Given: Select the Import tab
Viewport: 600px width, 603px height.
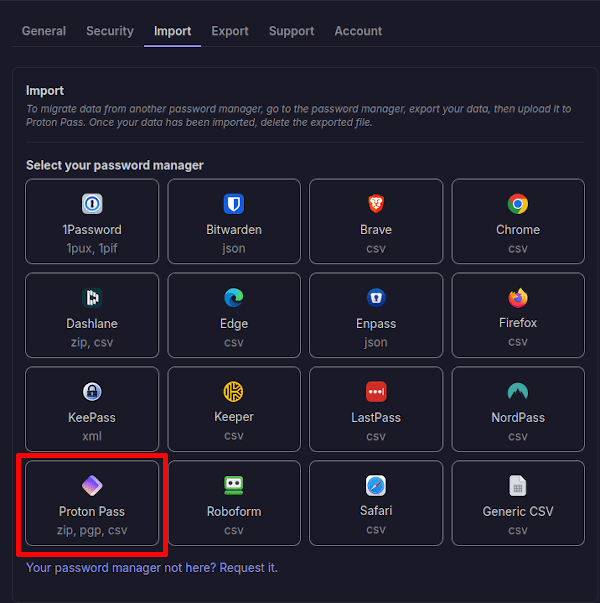Looking at the screenshot, I should coord(172,31).
